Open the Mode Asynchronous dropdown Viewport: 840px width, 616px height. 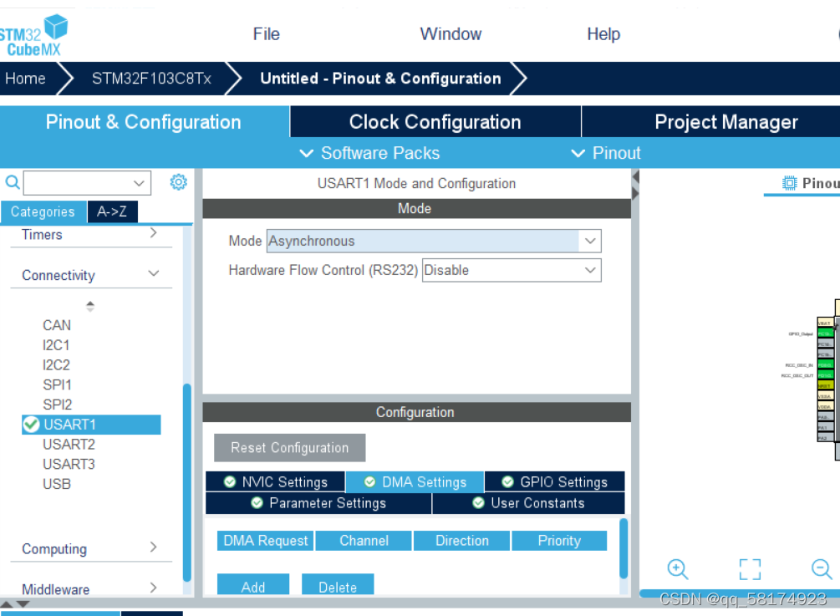[x=434, y=241]
